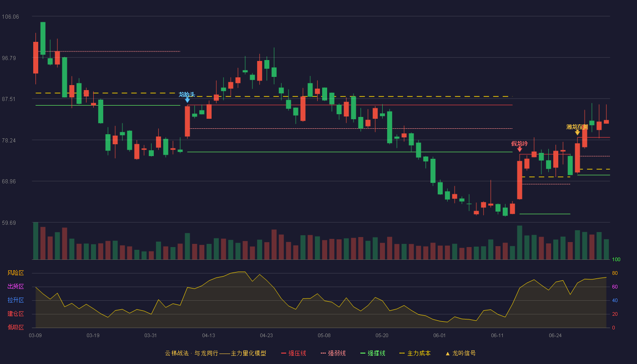This screenshot has width=637, height=364.
Task: Toggle the 强压线 legend entry
Action: [x=293, y=353]
